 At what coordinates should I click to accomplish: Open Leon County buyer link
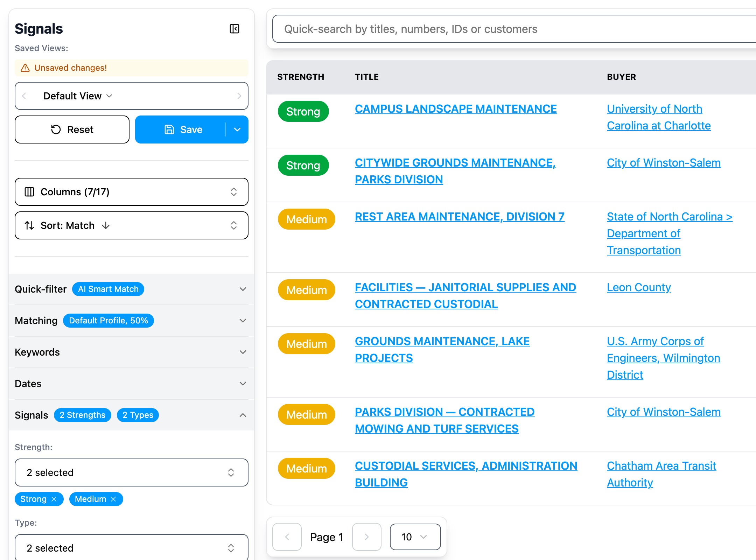(x=639, y=287)
